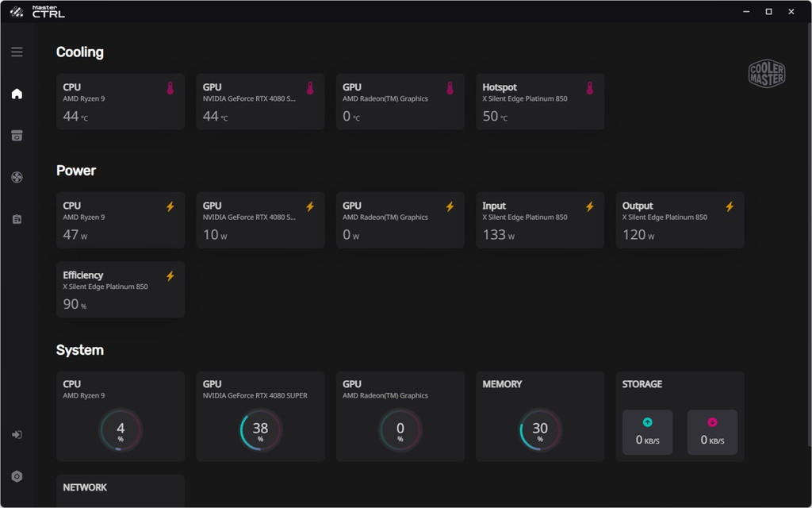Image resolution: width=812 pixels, height=508 pixels.
Task: Click thermometer icon on Hotspot card
Action: (589, 88)
